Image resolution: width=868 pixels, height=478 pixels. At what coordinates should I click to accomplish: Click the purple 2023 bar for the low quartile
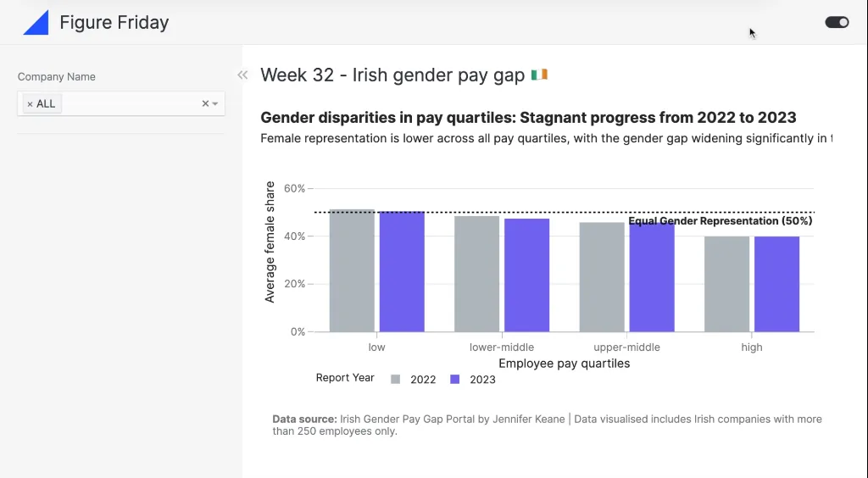click(x=402, y=271)
